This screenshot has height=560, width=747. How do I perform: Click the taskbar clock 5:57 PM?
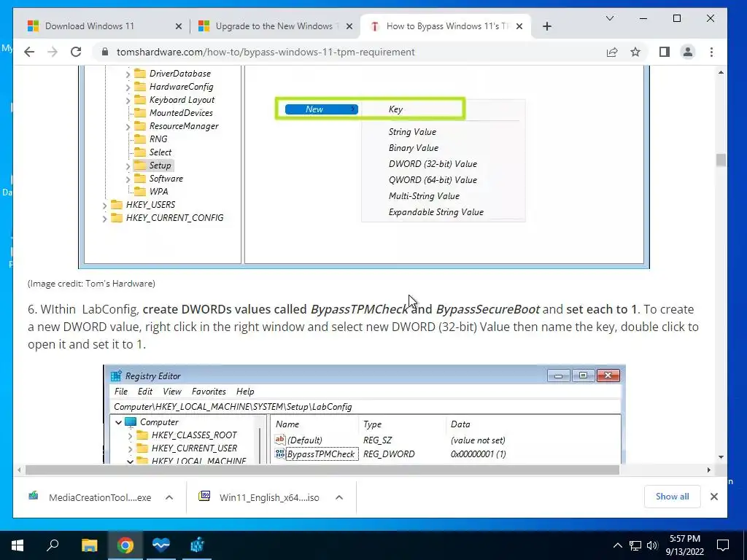pos(684,545)
